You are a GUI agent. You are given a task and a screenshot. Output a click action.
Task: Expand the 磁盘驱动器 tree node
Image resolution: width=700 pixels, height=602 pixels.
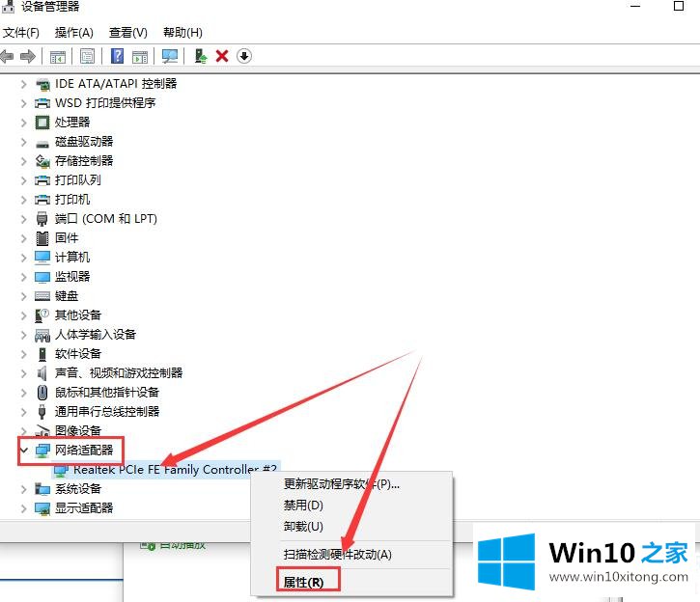pos(24,142)
